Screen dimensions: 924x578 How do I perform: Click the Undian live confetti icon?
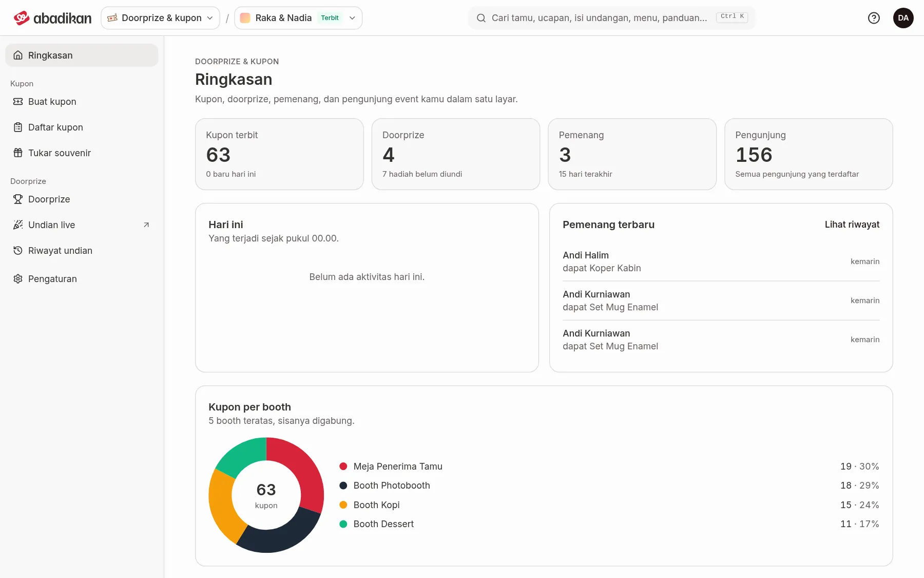point(18,225)
